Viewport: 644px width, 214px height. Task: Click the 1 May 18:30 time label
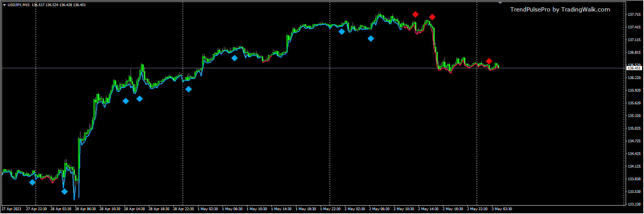point(306,209)
